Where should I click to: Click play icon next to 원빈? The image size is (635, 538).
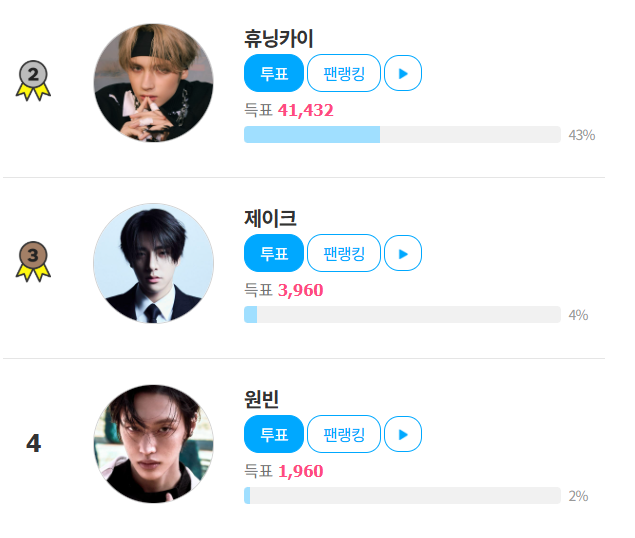(x=402, y=434)
